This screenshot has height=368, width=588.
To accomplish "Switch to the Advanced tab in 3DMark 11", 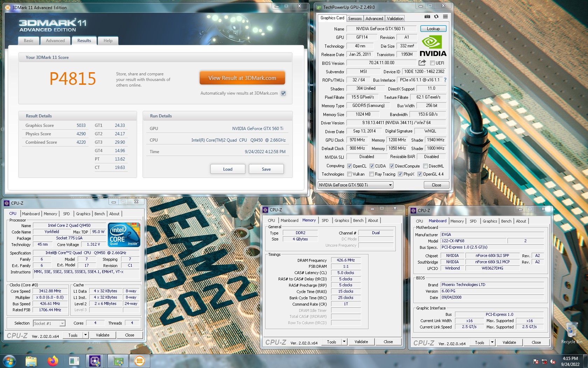I will tap(55, 41).
